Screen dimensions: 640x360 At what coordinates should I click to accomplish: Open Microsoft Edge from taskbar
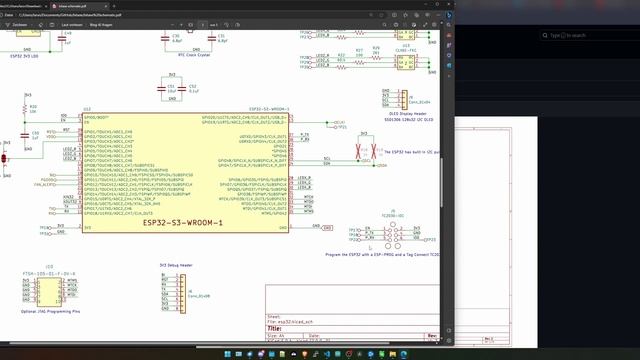tap(404, 354)
